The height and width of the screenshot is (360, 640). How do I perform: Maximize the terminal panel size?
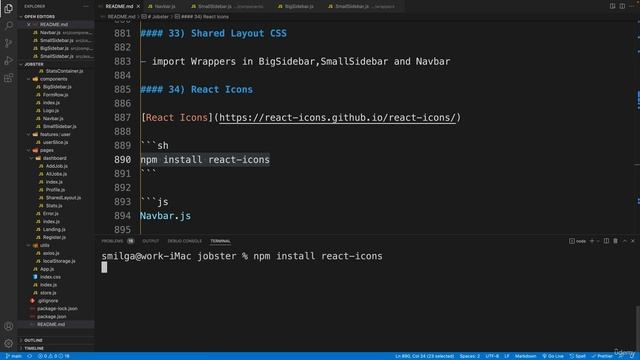624,241
